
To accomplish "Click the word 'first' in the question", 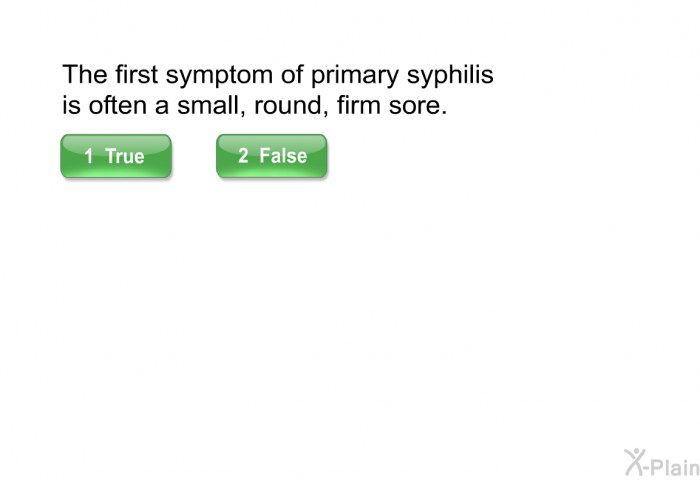I will coord(137,74).
